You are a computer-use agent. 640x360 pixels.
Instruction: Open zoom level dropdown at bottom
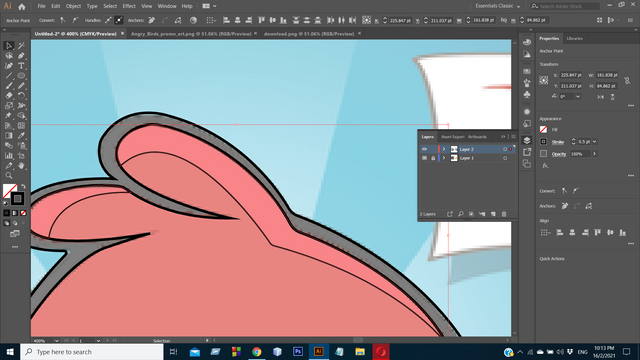(56, 340)
